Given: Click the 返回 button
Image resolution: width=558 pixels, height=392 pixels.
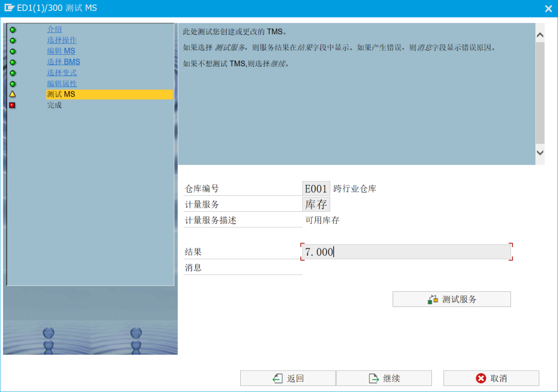Looking at the screenshot, I should pyautogui.click(x=288, y=378).
